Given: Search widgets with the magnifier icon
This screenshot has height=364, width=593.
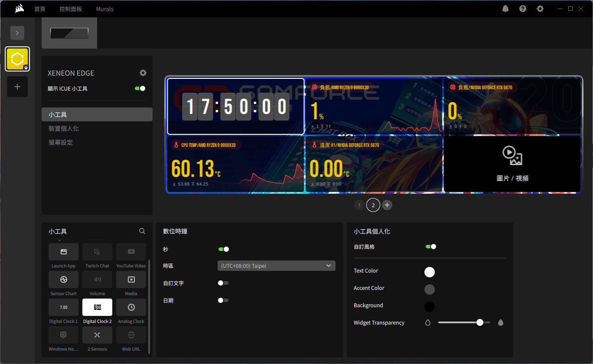Looking at the screenshot, I should [x=142, y=231].
